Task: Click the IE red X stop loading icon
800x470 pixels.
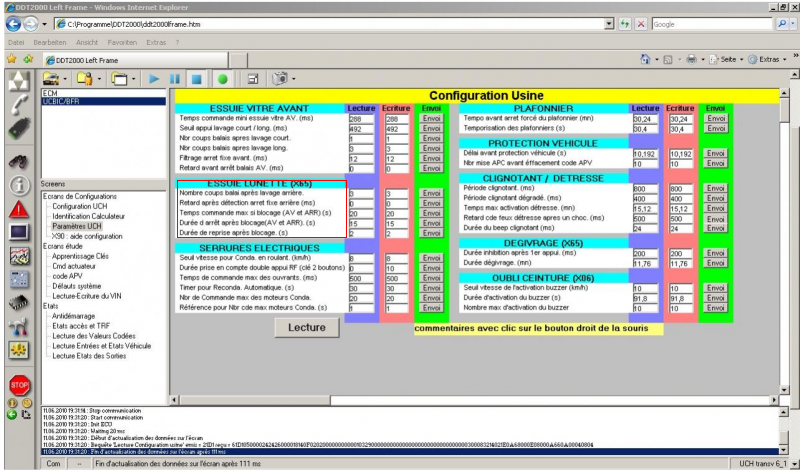Action: [x=641, y=24]
